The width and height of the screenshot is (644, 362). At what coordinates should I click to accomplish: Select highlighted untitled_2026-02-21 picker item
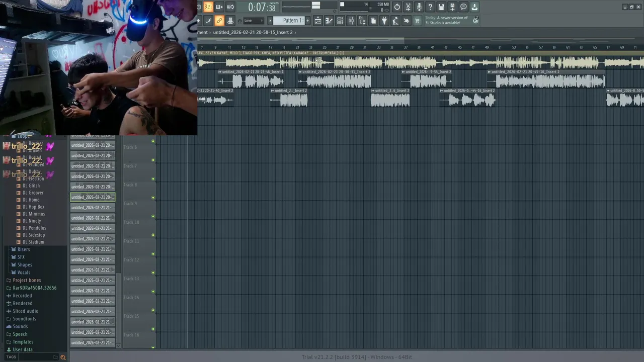tap(93, 197)
